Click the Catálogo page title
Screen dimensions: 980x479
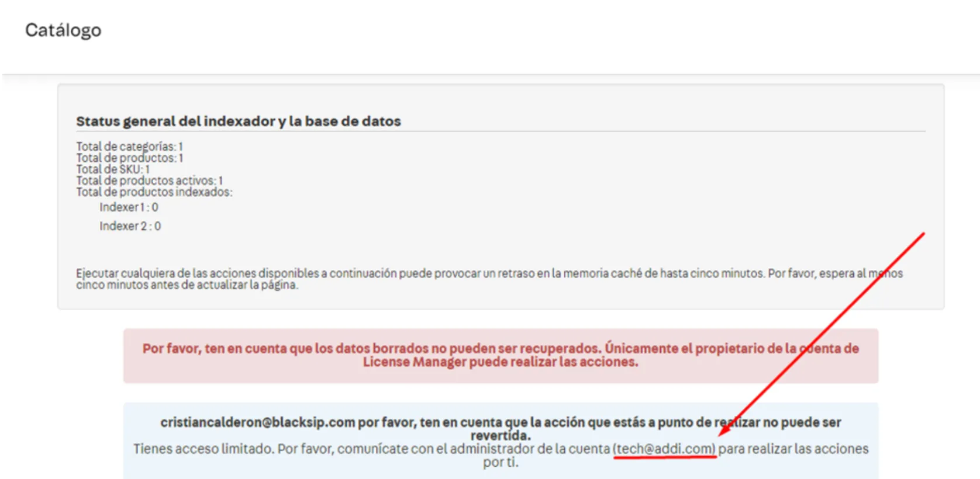tap(63, 30)
